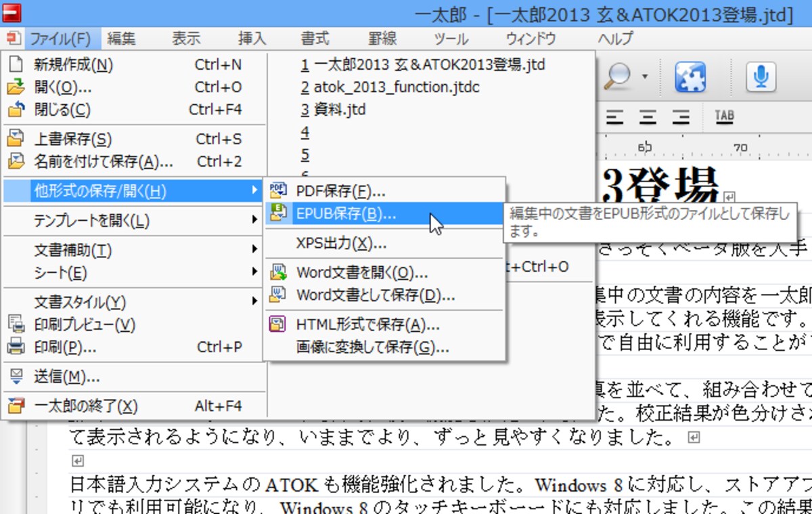This screenshot has height=514, width=812.
Task: Click the blue microphone toolbar icon
Action: point(761,77)
